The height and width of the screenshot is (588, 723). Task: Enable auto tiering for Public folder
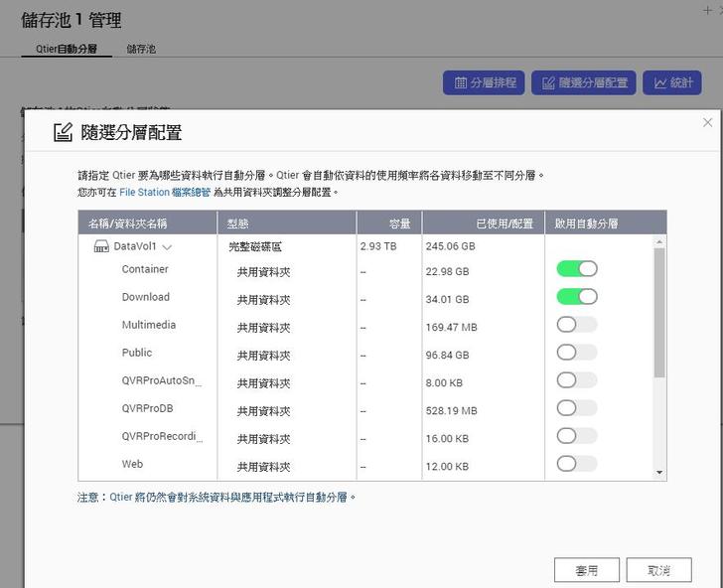coord(577,352)
